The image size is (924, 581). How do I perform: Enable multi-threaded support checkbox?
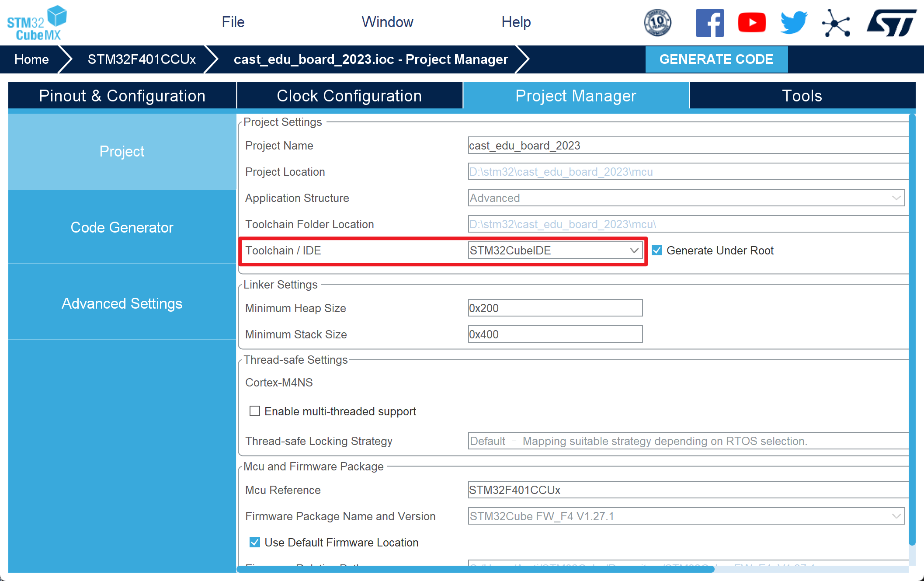(x=255, y=411)
